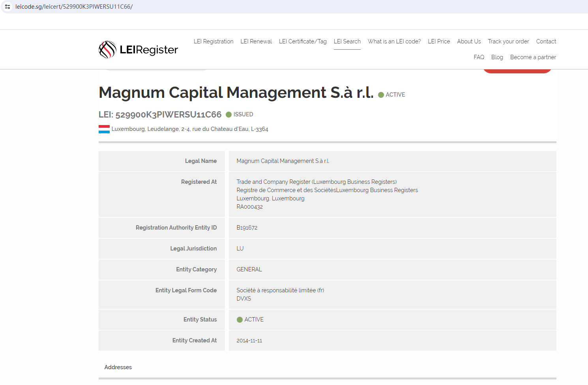The image size is (588, 385).
Task: Open the FAQ page
Action: point(479,57)
